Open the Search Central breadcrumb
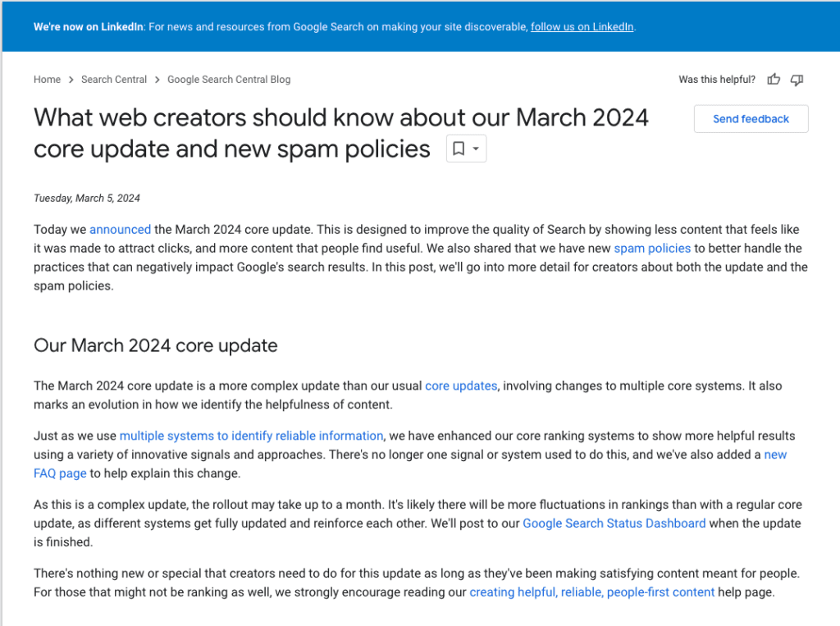840x626 pixels. [114, 80]
